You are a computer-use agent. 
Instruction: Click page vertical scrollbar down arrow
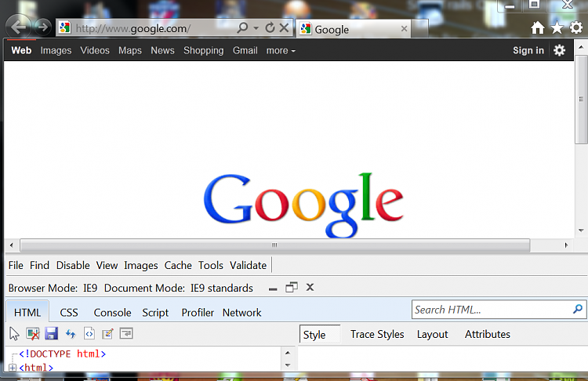[x=581, y=230]
